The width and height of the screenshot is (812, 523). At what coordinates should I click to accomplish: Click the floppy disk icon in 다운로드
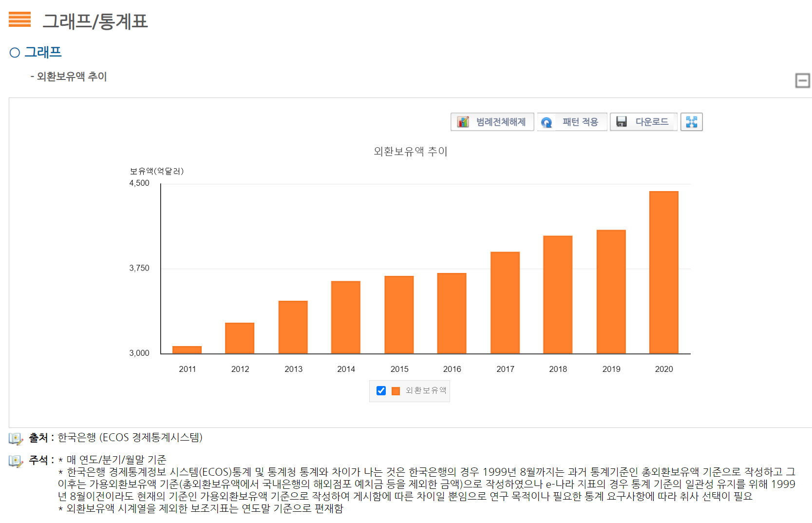tap(622, 122)
